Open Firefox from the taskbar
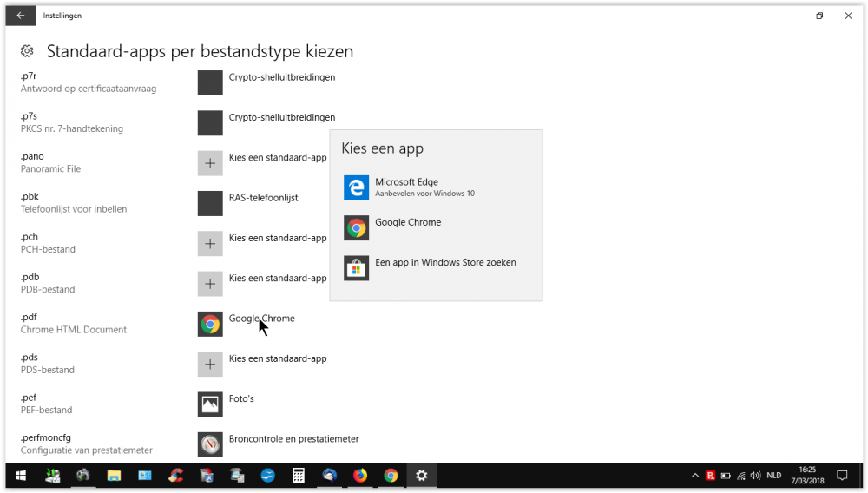Viewport: 868px width, 493px height. (x=359, y=476)
